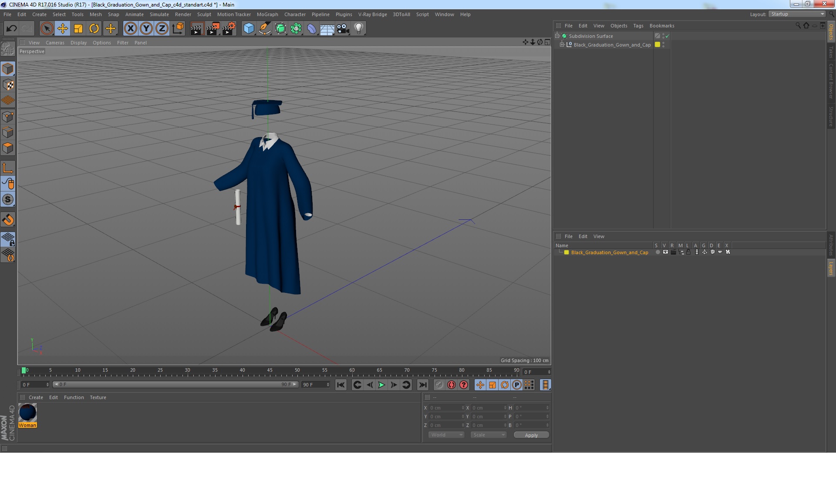Screen dimensions: 836x504
Task: Click the position X coordinate field
Action: click(446, 408)
